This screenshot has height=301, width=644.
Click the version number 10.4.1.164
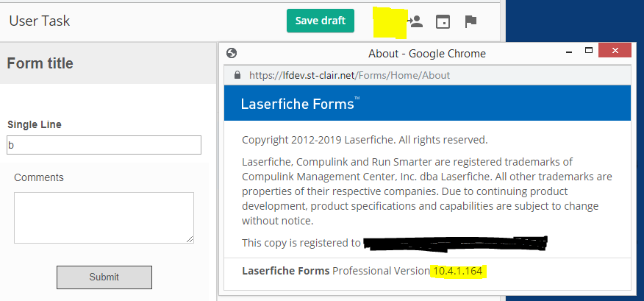click(x=457, y=272)
